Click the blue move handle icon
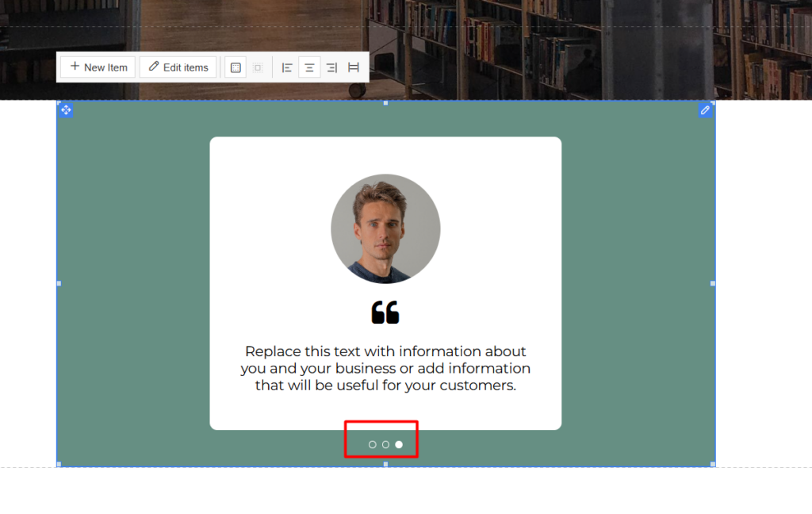Screen dimensions: 812x514 click(66, 109)
